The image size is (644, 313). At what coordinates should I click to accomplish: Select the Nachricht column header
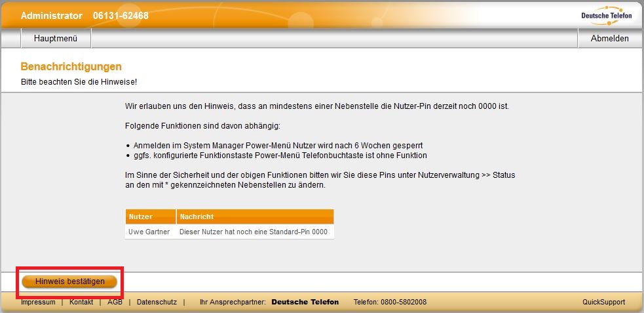[255, 217]
